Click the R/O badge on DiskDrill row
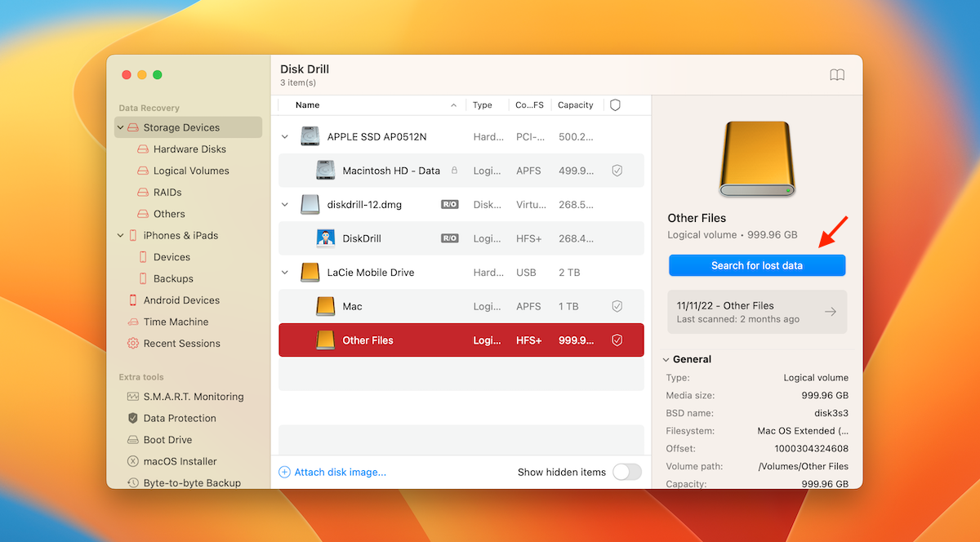The height and width of the screenshot is (542, 980). [450, 238]
